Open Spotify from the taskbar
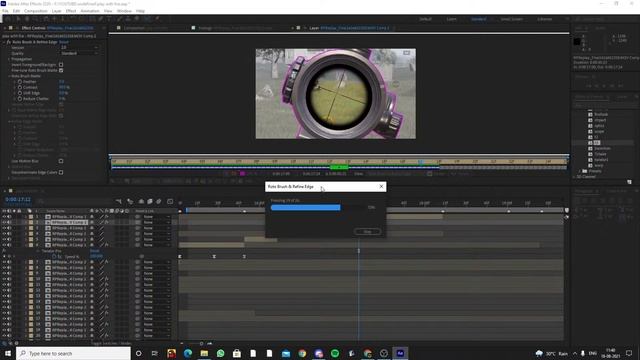The height and width of the screenshot is (360, 640). [335, 353]
